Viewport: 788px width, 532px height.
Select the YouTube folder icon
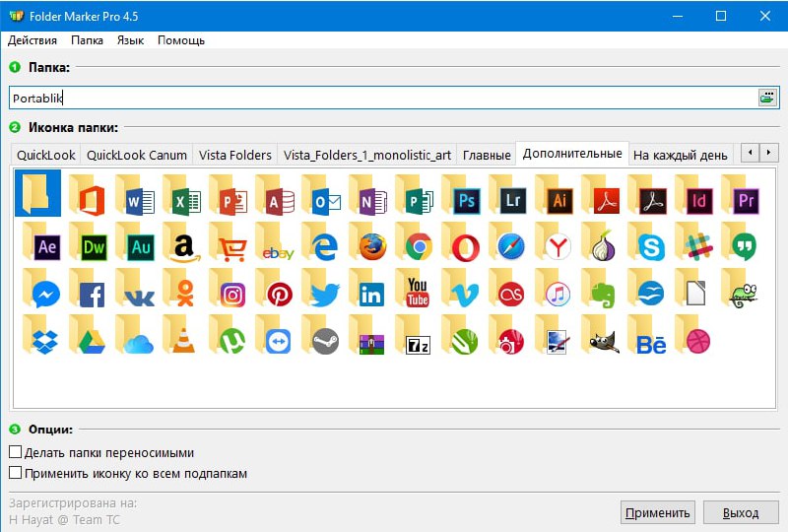coord(413,289)
